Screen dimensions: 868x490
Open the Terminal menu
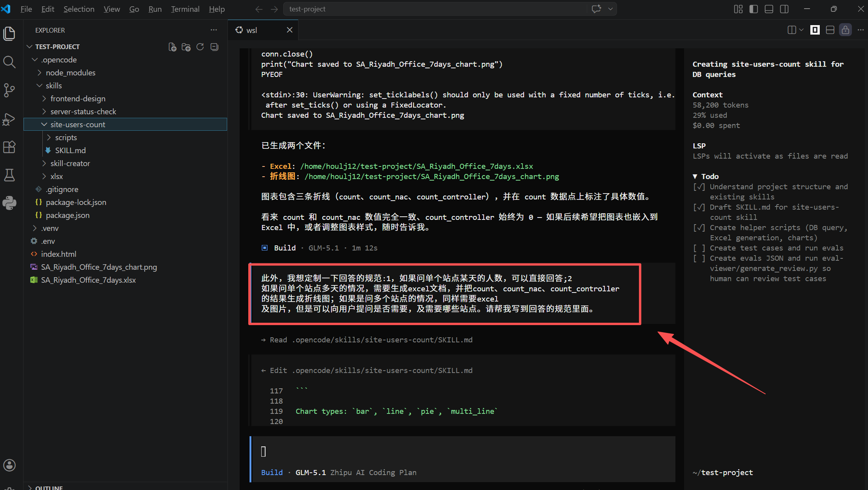tap(185, 9)
